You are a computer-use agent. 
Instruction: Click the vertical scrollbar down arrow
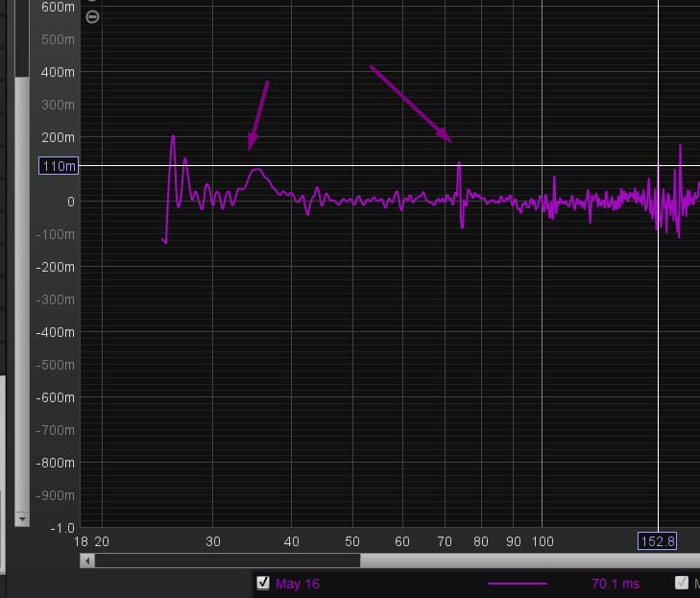[x=22, y=519]
